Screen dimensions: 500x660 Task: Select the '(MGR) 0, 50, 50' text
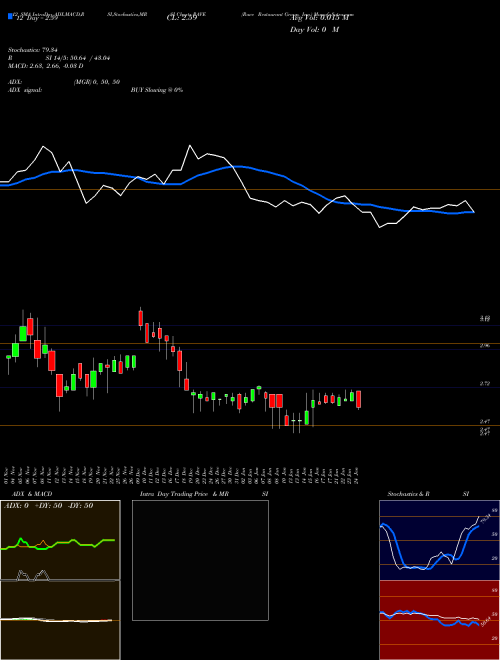coord(97,82)
